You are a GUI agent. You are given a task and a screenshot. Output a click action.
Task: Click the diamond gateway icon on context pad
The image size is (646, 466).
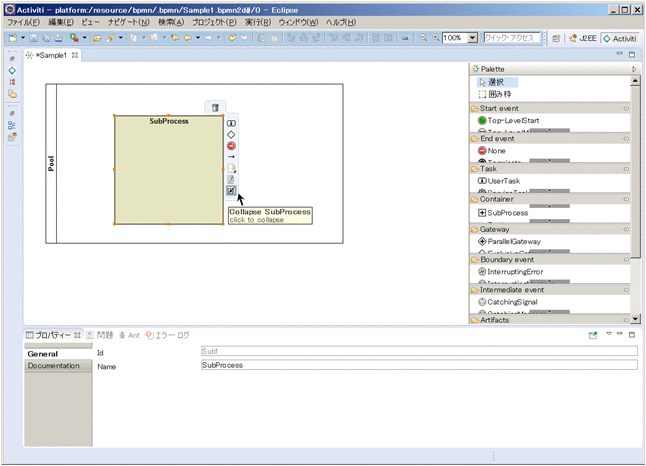pyautogui.click(x=231, y=134)
